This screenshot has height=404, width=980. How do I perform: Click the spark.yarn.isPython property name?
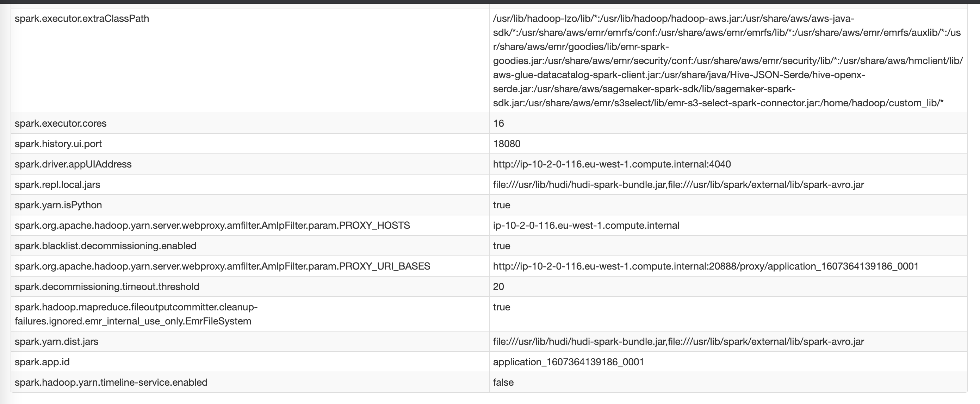pyautogui.click(x=58, y=205)
